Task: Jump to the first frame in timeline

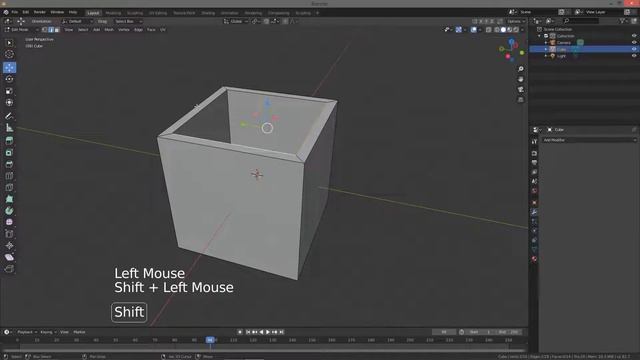Action: tap(248, 332)
